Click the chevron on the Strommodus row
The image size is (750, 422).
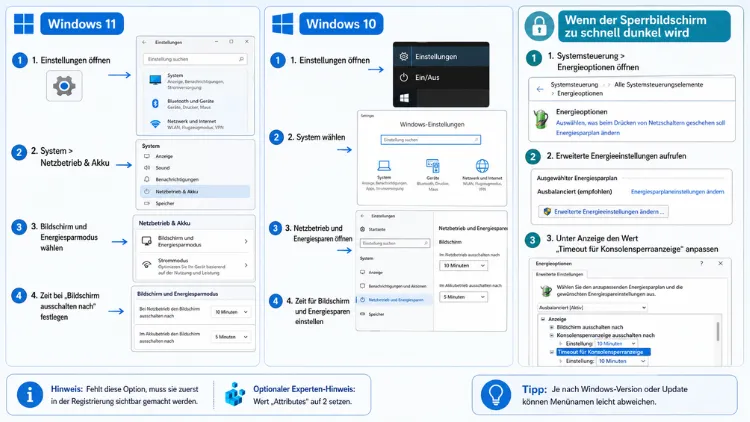pos(246,265)
